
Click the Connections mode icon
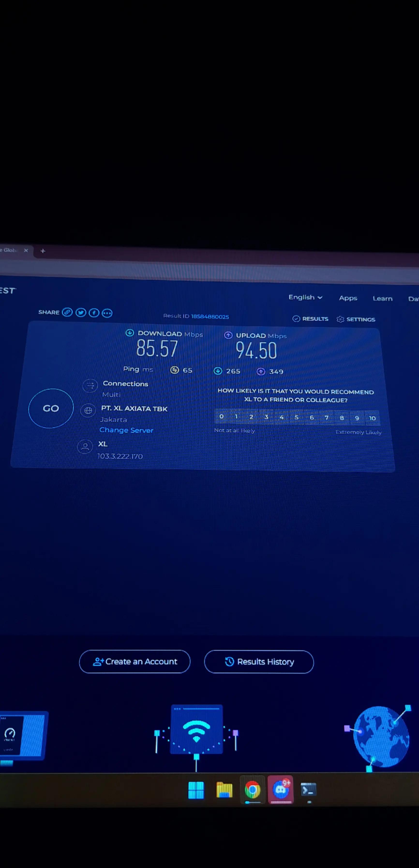(x=90, y=386)
